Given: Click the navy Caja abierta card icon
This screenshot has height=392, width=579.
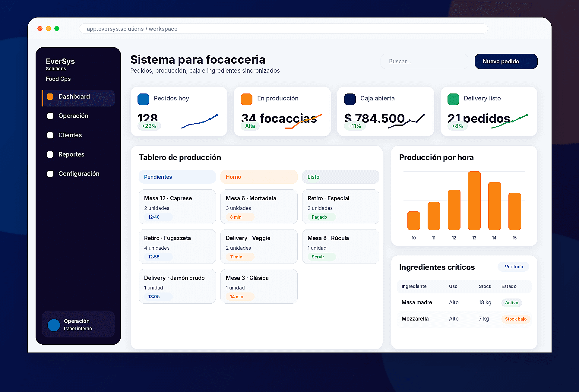Looking at the screenshot, I should (350, 99).
